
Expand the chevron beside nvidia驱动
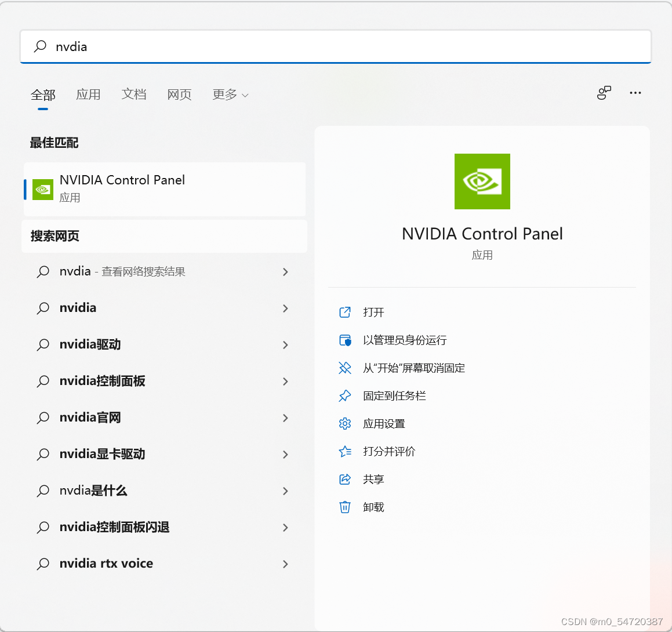coord(285,344)
